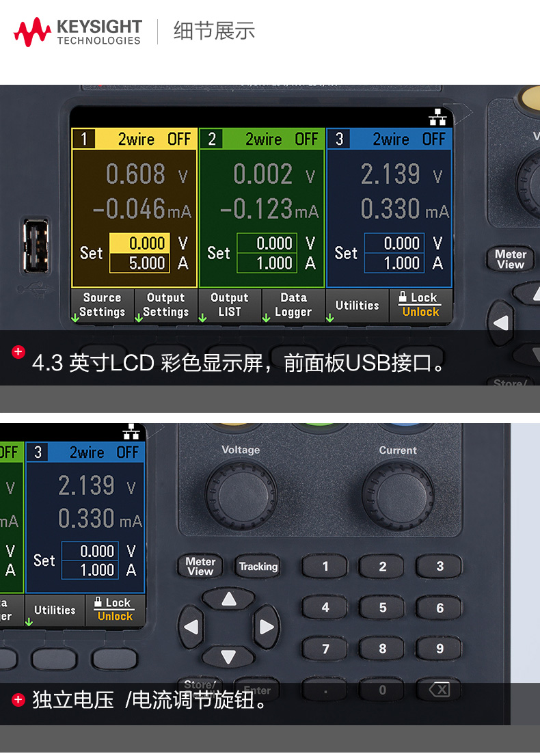
Task: Click the front-panel USB port
Action: point(35,246)
